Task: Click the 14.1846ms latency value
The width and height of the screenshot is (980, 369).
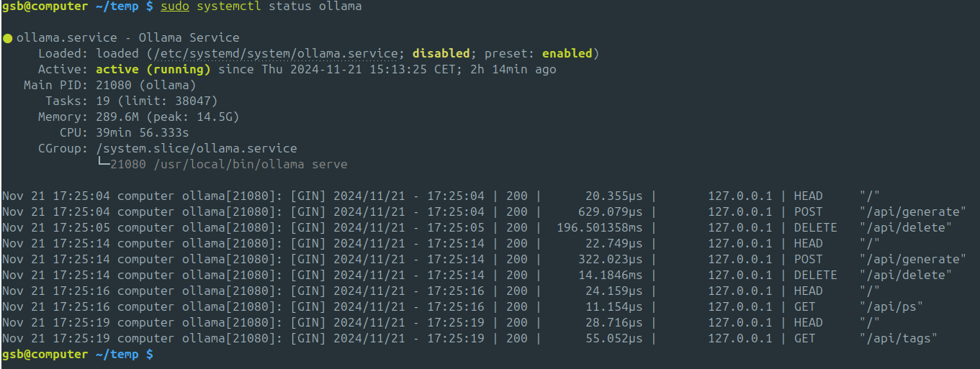Action: (610, 275)
